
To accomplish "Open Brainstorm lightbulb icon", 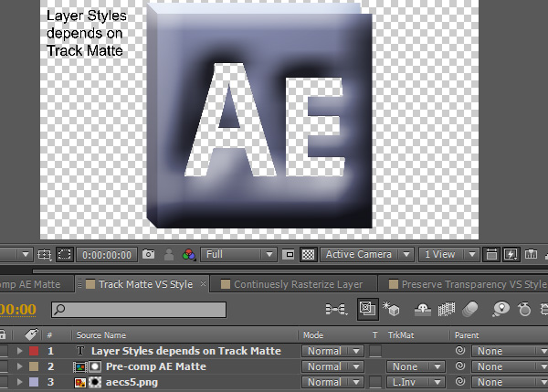I will [x=501, y=309].
